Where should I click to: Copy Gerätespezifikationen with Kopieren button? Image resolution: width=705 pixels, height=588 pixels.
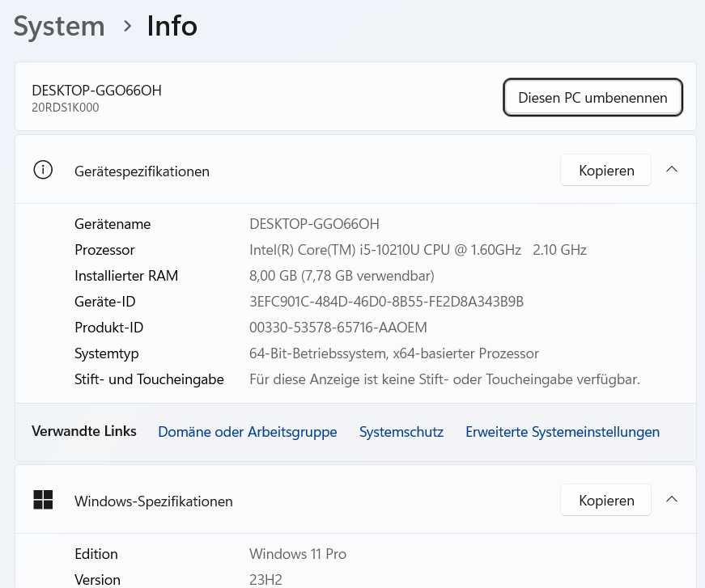605,170
